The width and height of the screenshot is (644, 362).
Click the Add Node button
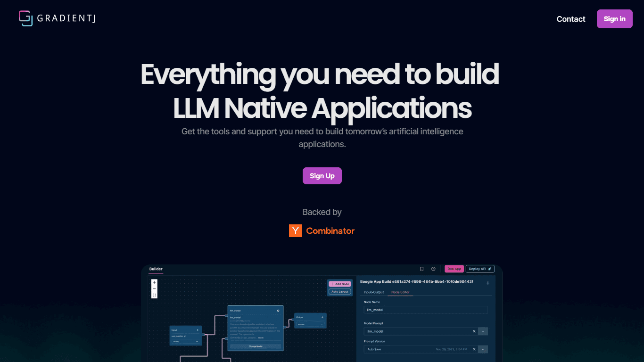pos(340,284)
